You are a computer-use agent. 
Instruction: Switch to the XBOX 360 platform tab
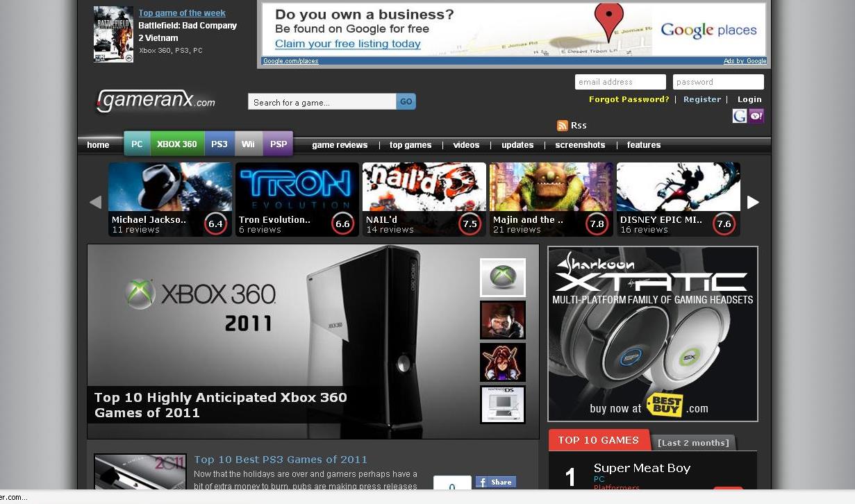coord(177,144)
